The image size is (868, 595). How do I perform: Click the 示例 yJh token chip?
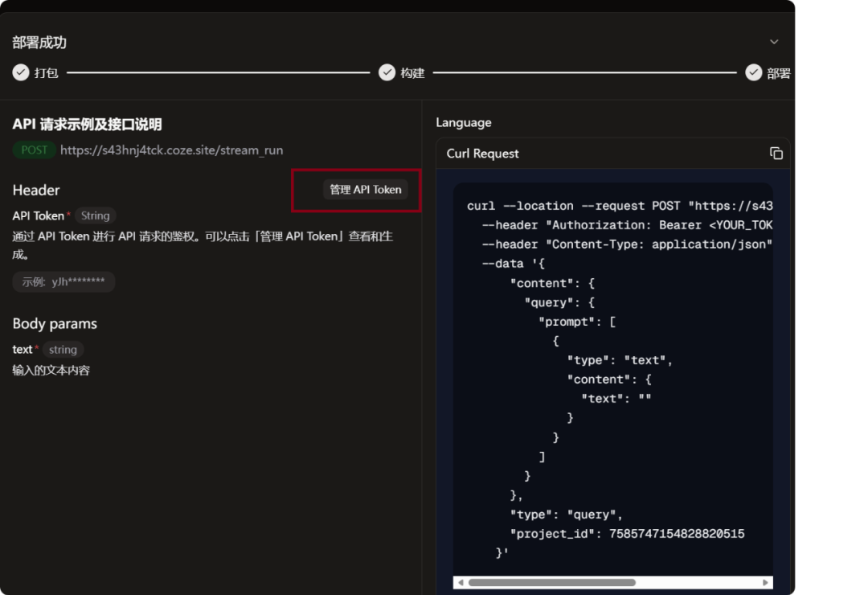coord(63,282)
